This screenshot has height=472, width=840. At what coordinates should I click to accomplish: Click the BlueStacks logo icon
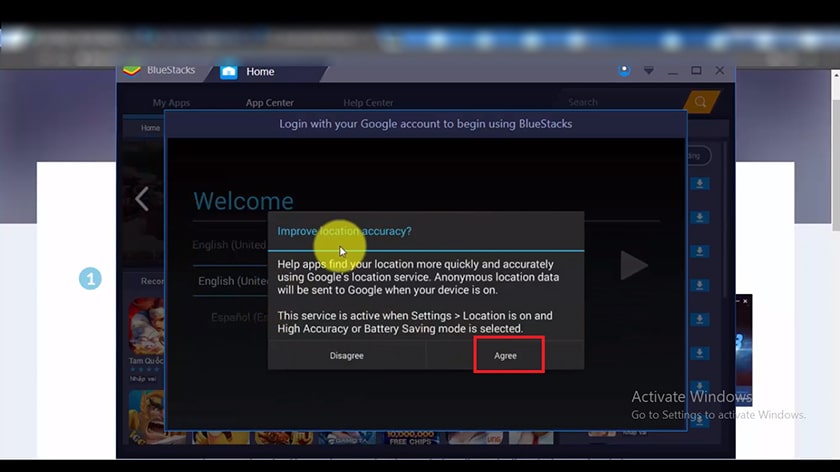coord(131,71)
